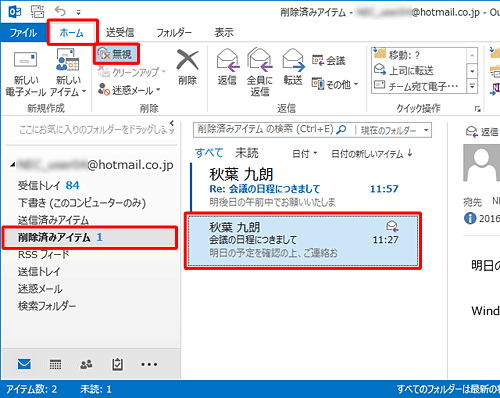Screen dimensions: 500x398
Task: Click quick steps gallery down arrow
Action: pyautogui.click(x=472, y=71)
